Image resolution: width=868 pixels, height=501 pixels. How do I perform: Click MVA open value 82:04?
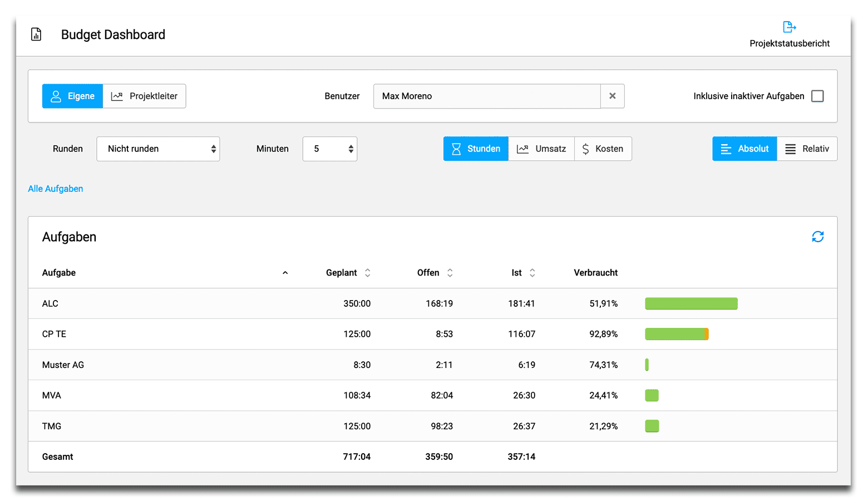click(x=442, y=395)
